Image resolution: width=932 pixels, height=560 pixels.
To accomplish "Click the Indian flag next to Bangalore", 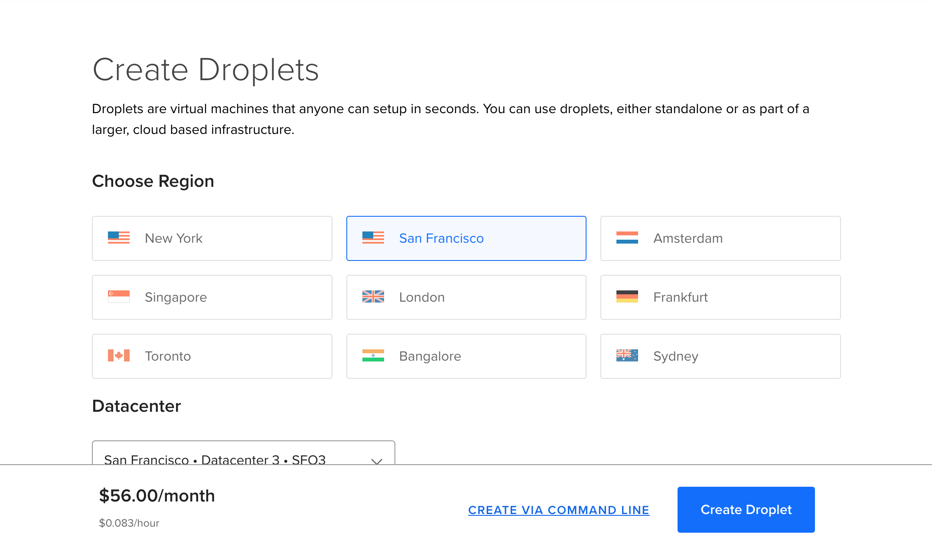I will click(x=373, y=355).
